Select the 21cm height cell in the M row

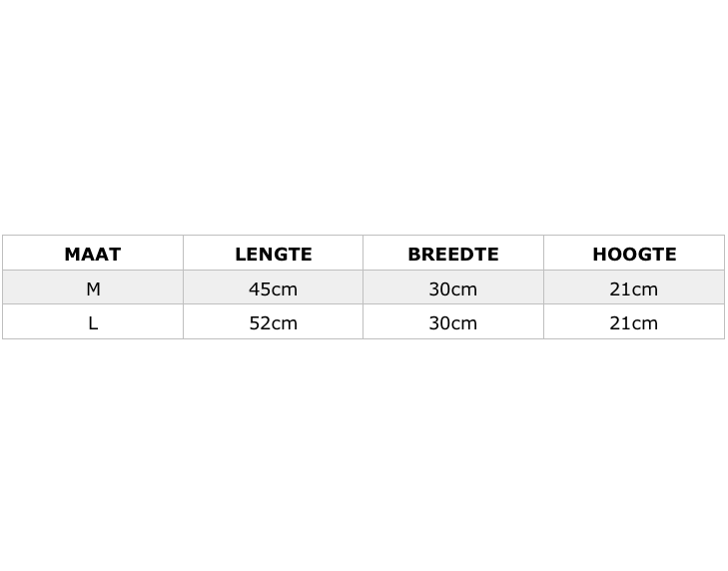click(633, 288)
